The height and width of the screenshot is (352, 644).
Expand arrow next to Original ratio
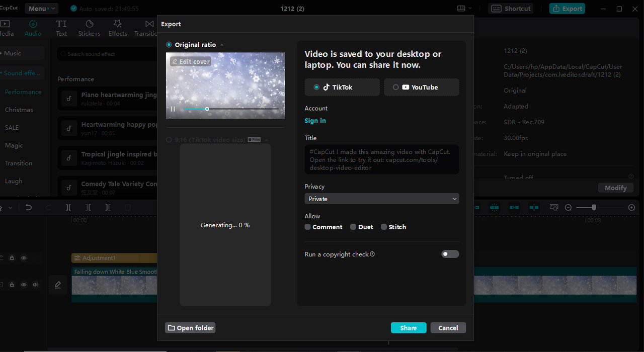[222, 45]
